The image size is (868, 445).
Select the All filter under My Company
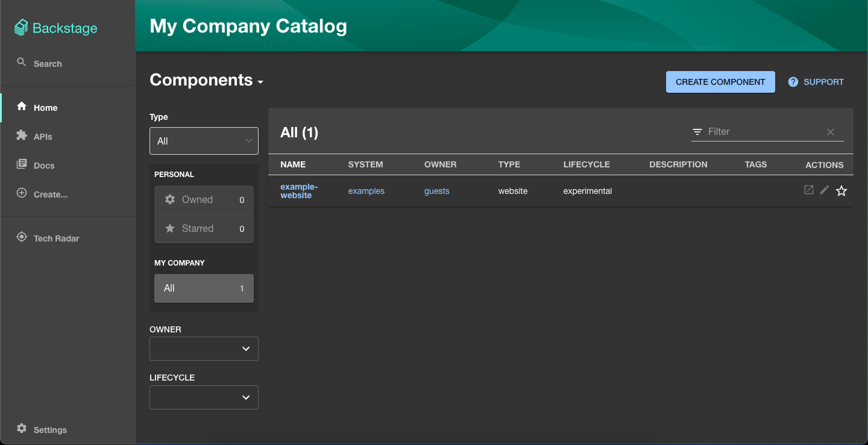click(x=204, y=288)
